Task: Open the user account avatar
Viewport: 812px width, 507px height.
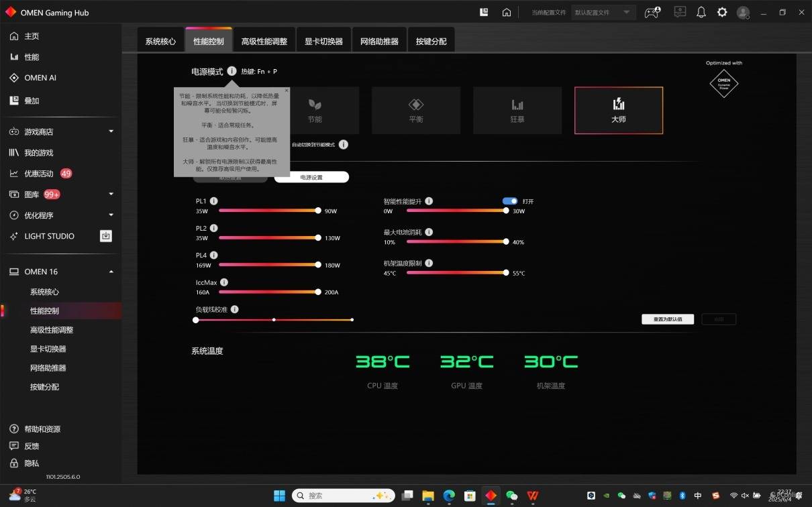Action: (743, 12)
